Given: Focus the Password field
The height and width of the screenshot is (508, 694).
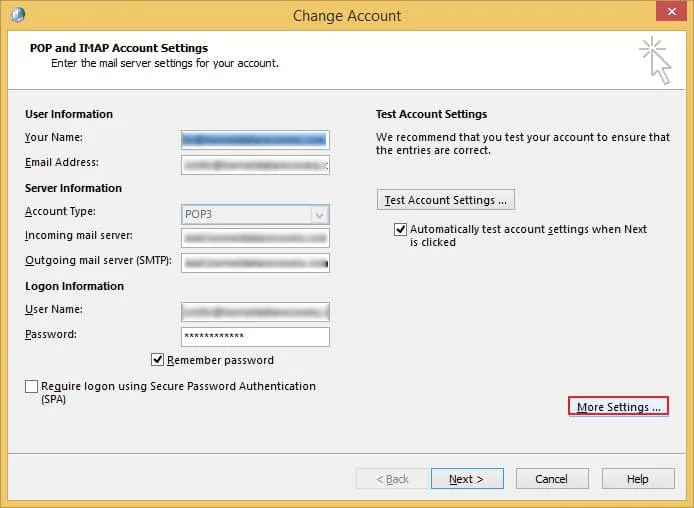Looking at the screenshot, I should tap(255, 336).
